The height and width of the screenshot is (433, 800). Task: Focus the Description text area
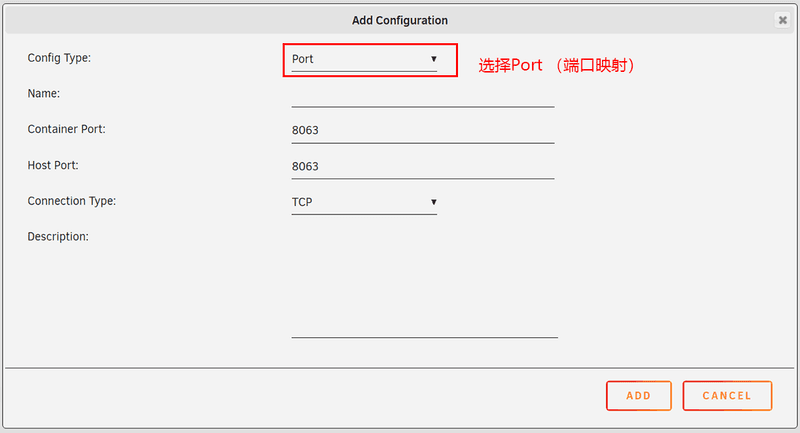coord(424,284)
